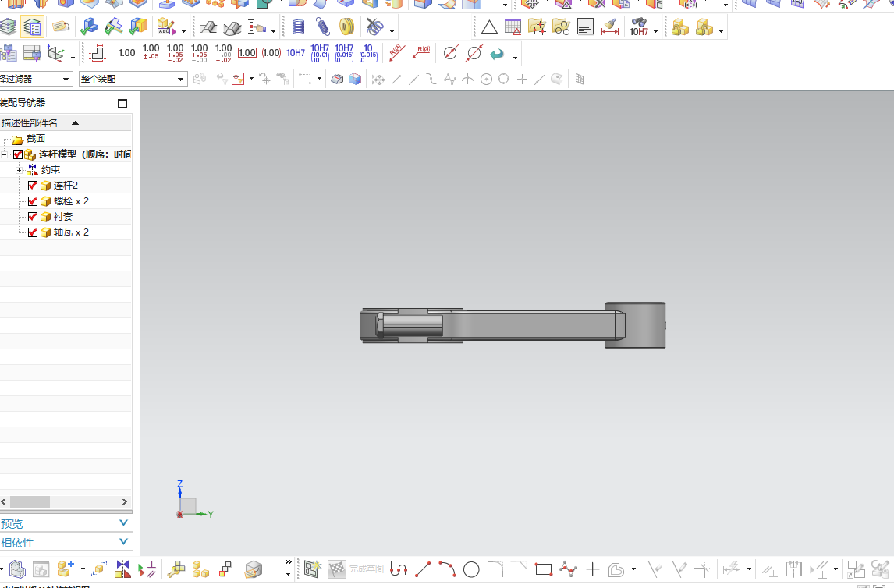Image resolution: width=894 pixels, height=588 pixels.
Task: Select the circle sketch tool
Action: (x=471, y=569)
